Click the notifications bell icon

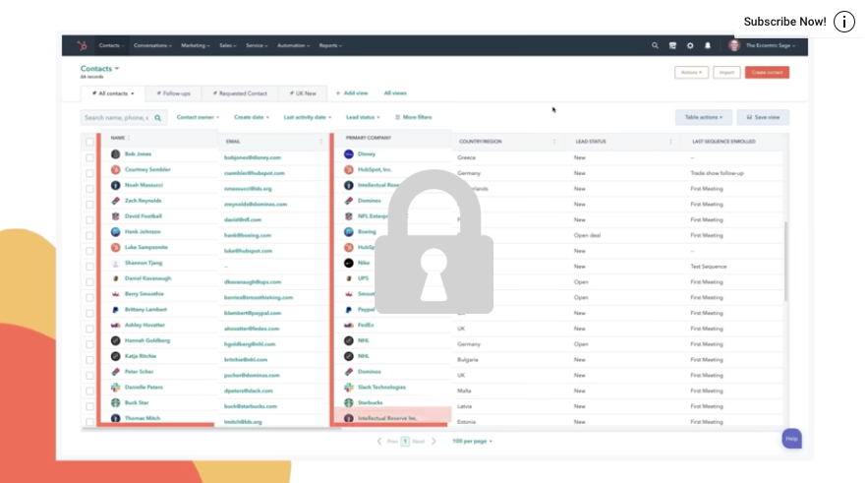(707, 45)
